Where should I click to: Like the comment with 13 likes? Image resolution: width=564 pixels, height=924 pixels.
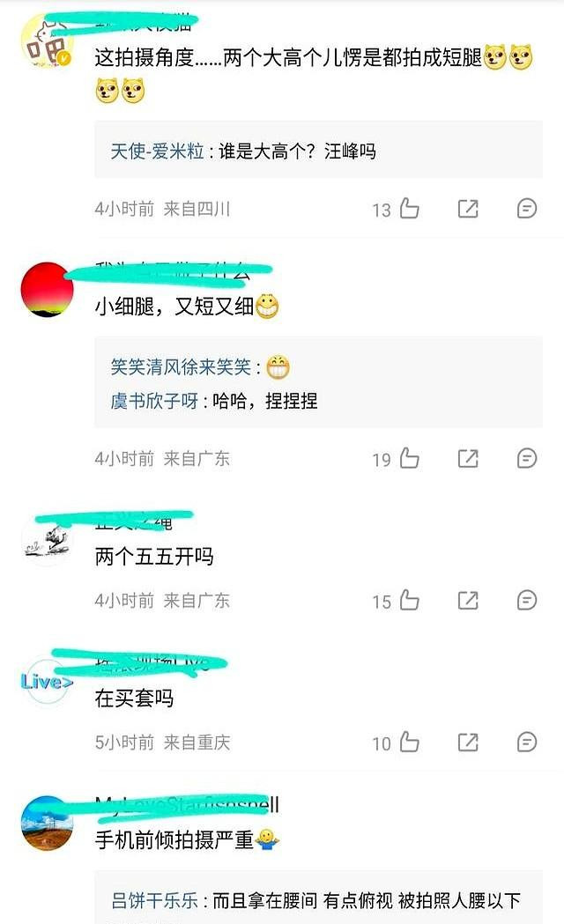click(409, 208)
